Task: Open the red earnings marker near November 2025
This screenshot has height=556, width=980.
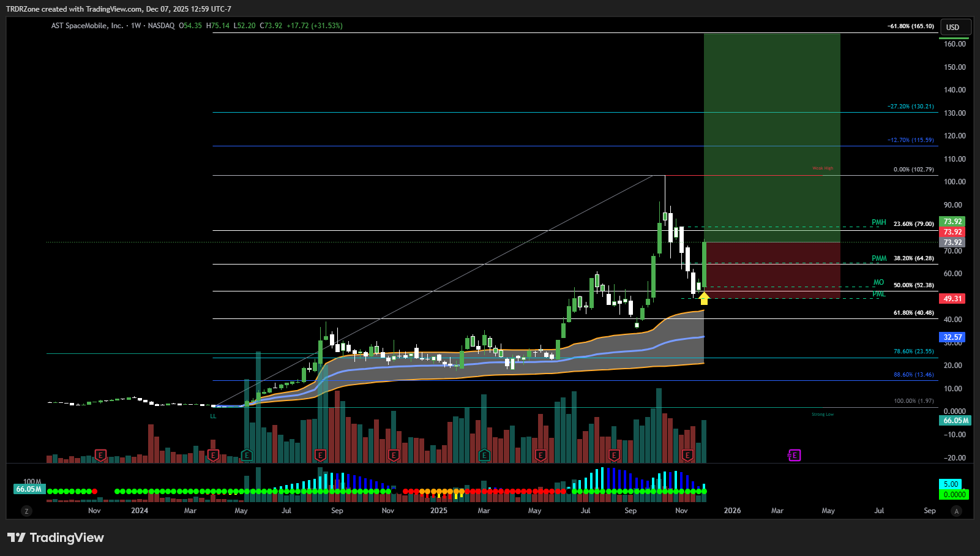Action: pyautogui.click(x=687, y=455)
